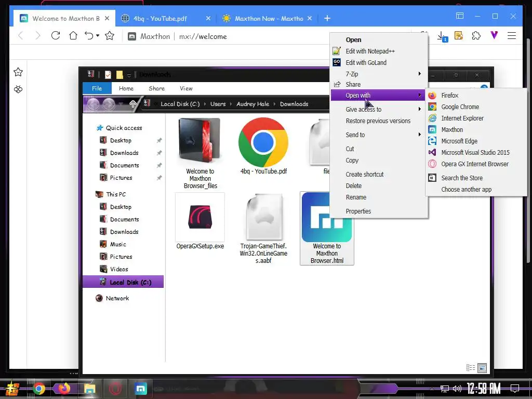This screenshot has height=399, width=532.
Task: Open Maxthon tab layout icon
Action: pos(460,16)
